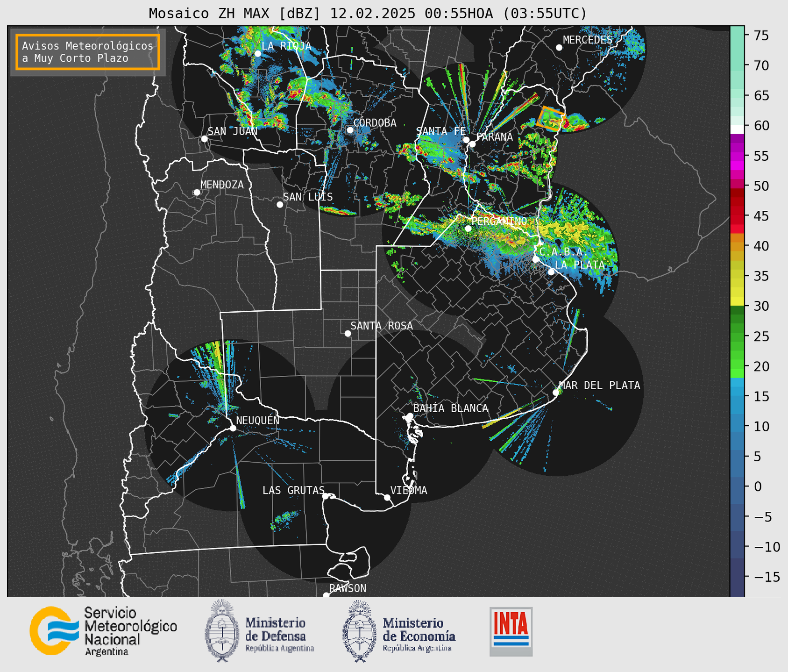
Task: Click the INTA logo
Action: pyautogui.click(x=511, y=631)
